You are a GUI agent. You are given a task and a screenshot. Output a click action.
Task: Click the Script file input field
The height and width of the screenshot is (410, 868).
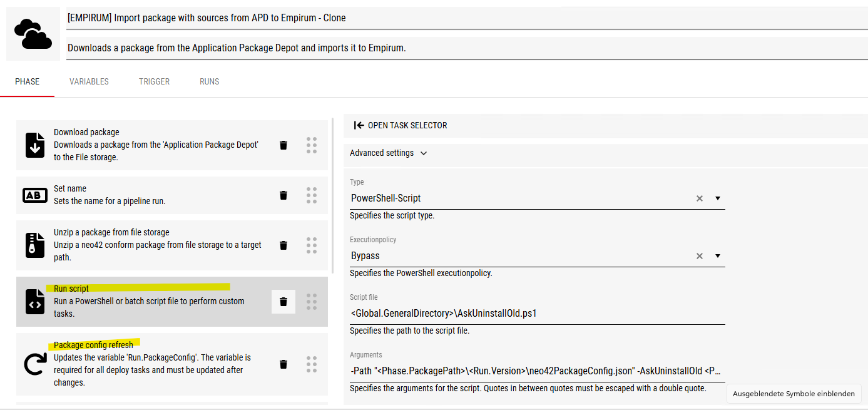(537, 314)
